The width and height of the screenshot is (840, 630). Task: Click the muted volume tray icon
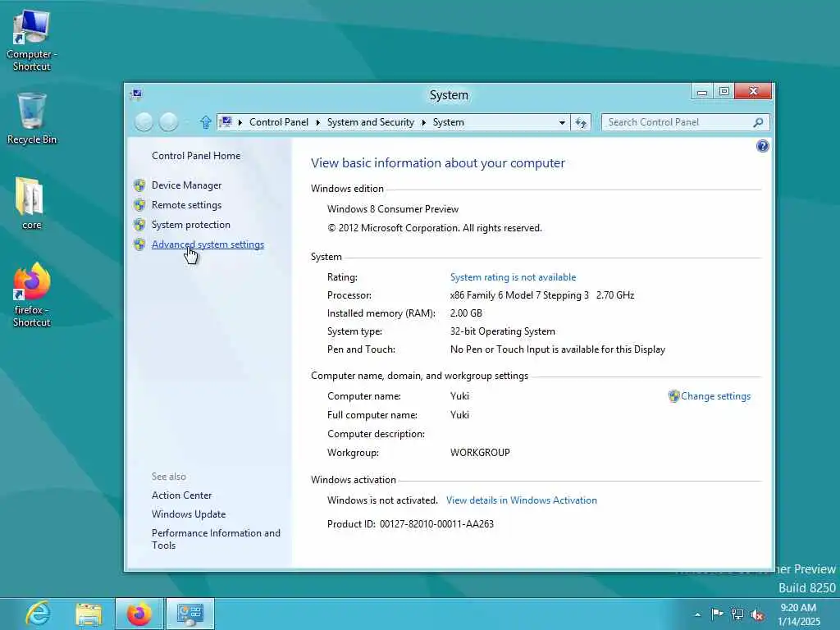pyautogui.click(x=757, y=615)
